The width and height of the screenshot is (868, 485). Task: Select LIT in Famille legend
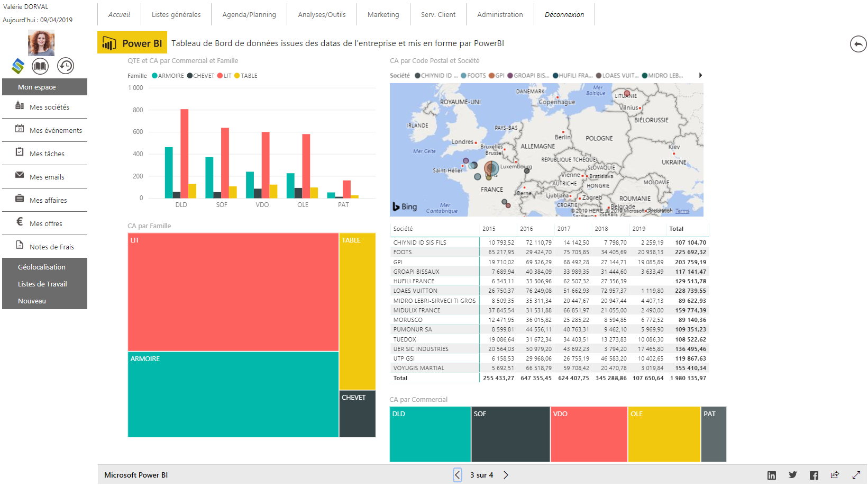[224, 76]
